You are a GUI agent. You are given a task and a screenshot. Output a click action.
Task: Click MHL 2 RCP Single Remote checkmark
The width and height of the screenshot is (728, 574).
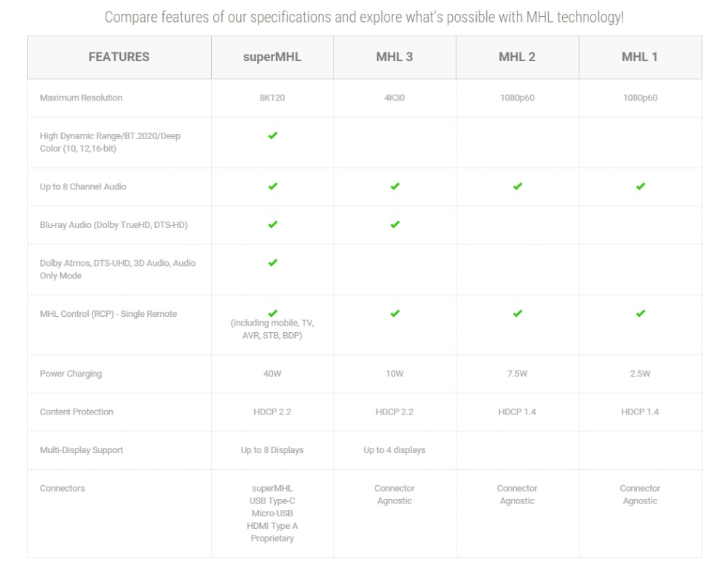[517, 313]
